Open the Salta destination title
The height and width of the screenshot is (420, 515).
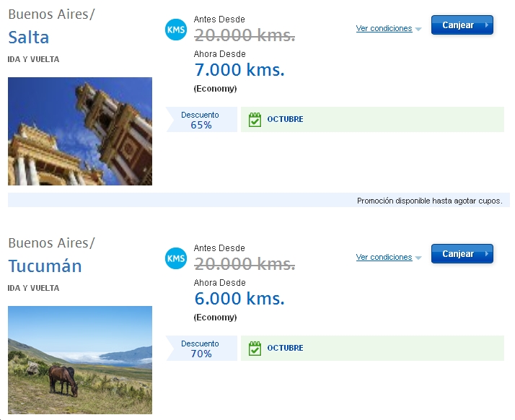pyautogui.click(x=29, y=38)
